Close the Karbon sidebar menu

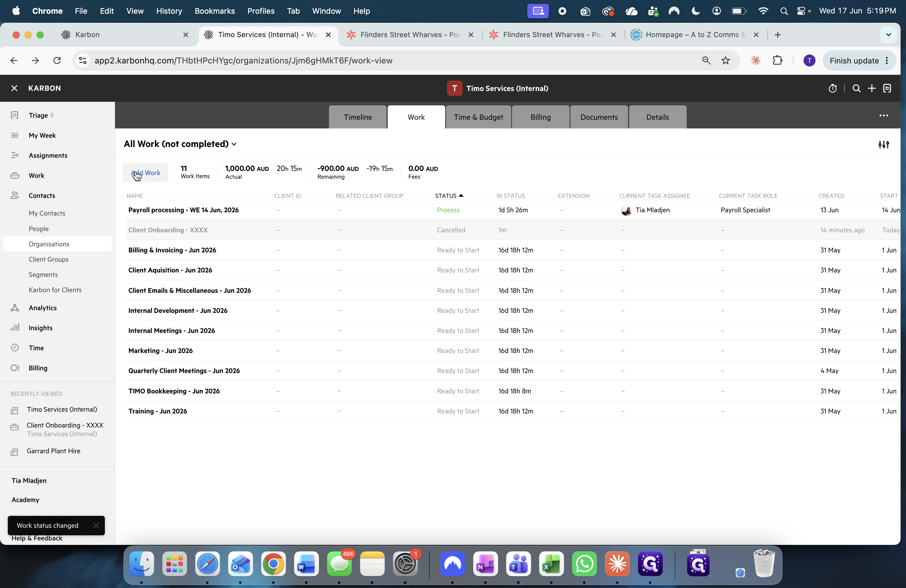(x=14, y=88)
